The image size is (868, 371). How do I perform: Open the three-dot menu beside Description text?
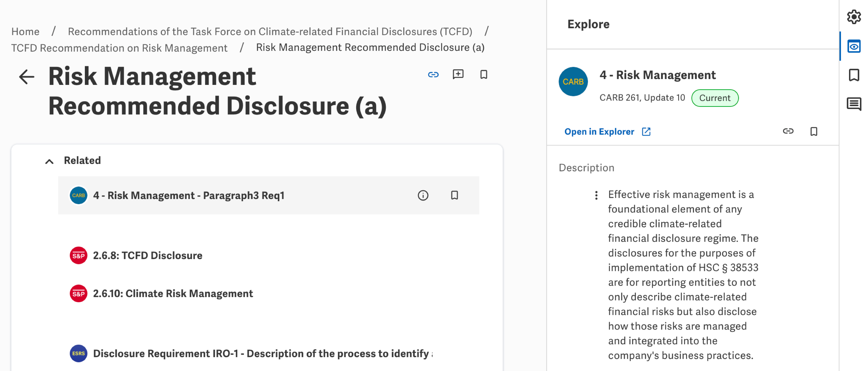[596, 195]
